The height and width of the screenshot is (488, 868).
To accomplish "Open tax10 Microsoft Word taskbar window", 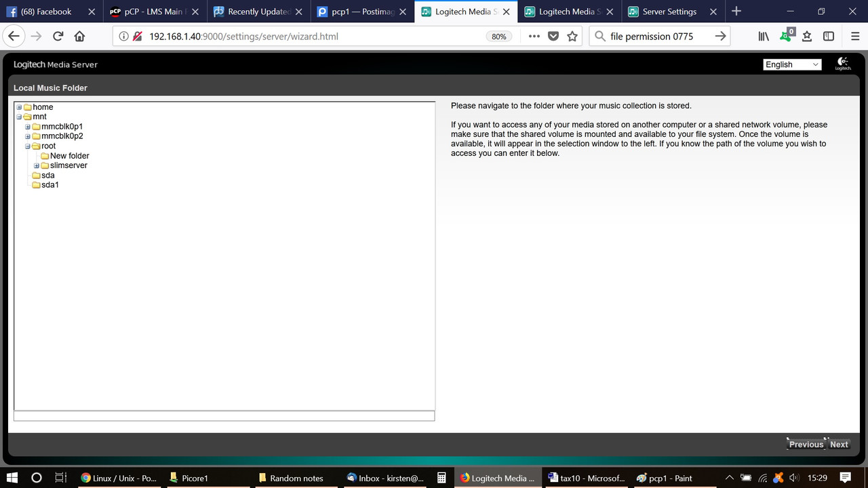I will click(x=587, y=478).
